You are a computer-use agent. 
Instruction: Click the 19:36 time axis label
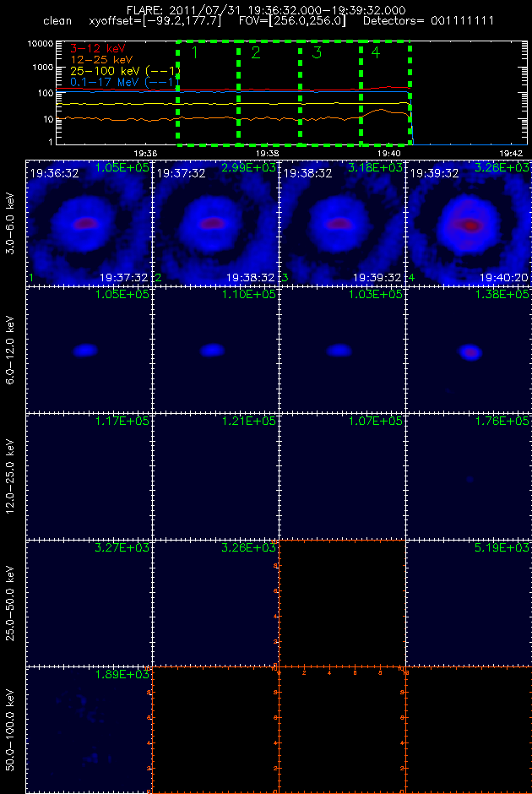point(144,153)
